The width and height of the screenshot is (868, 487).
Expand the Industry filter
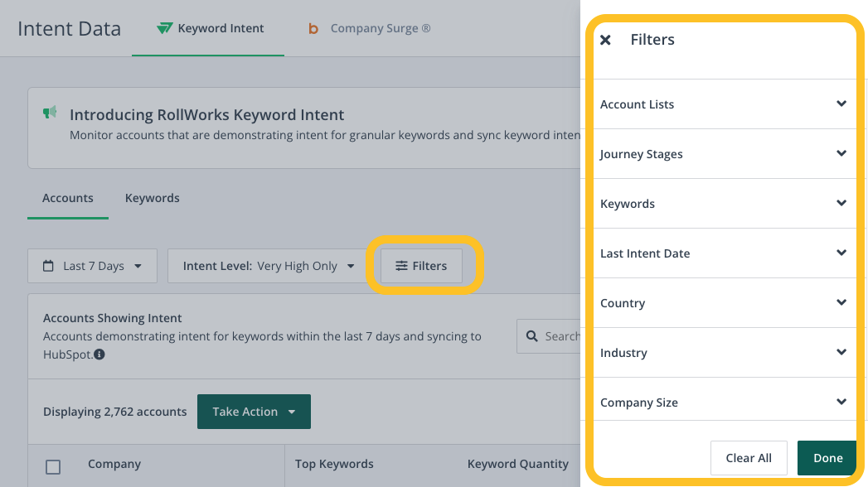pyautogui.click(x=724, y=353)
